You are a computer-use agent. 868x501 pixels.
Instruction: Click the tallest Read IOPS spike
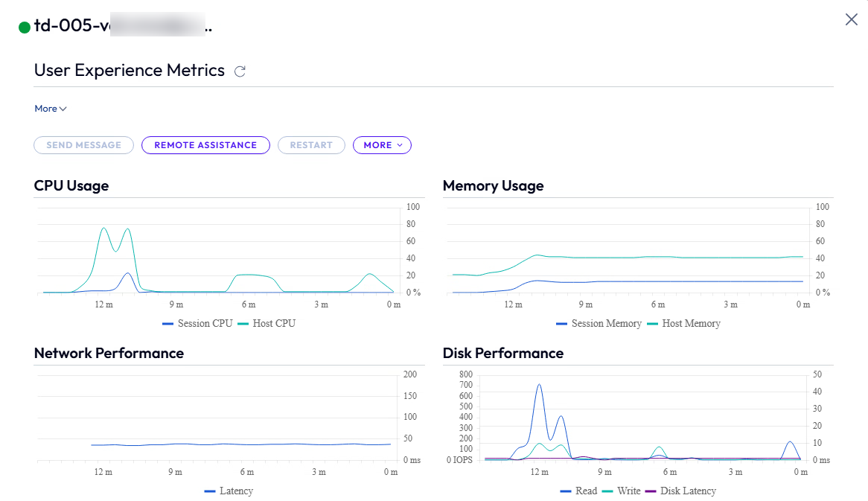click(x=539, y=385)
